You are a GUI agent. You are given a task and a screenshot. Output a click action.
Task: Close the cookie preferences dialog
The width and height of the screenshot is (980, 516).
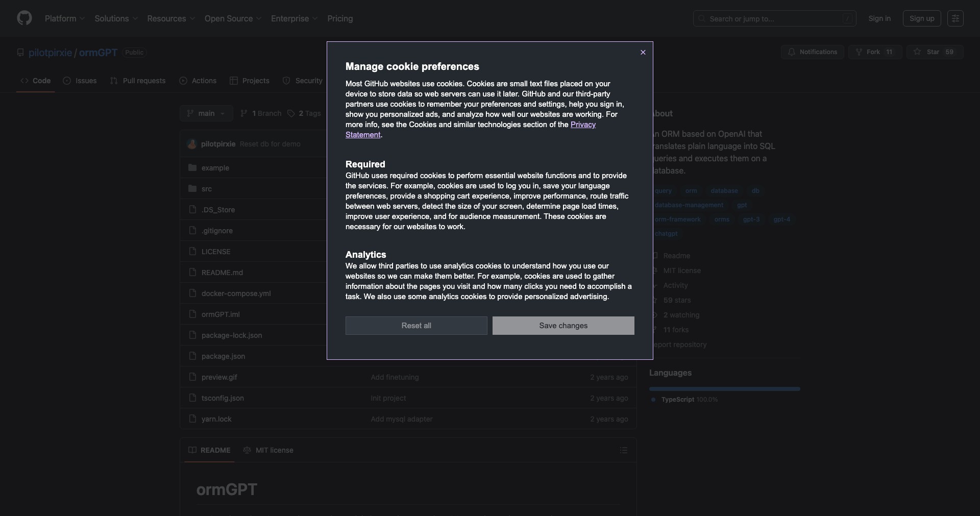click(x=643, y=52)
